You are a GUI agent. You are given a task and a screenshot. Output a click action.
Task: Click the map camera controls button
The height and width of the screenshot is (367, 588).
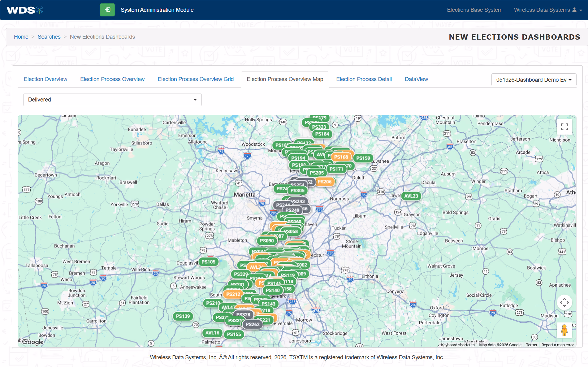(x=564, y=302)
